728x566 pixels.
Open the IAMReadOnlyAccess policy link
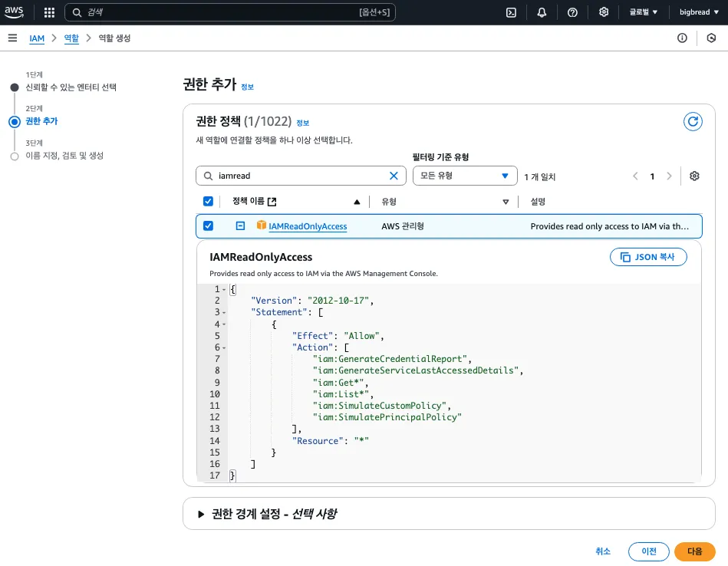[x=308, y=226]
